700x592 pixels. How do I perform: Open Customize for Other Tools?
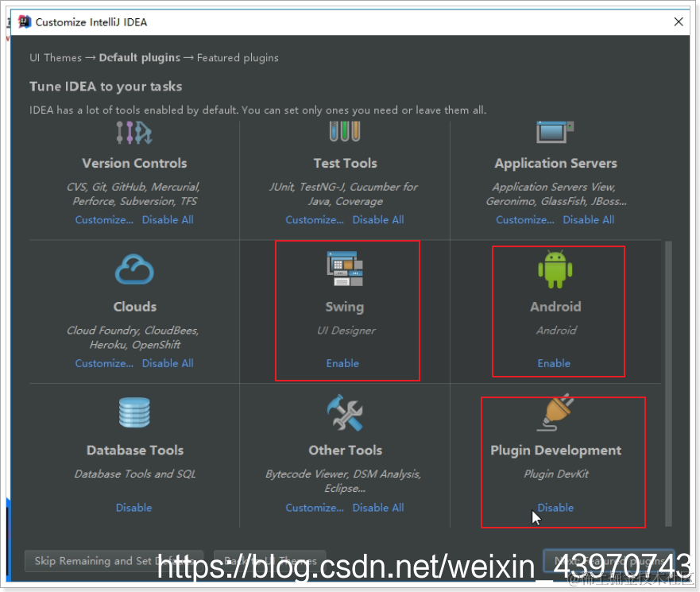(315, 508)
